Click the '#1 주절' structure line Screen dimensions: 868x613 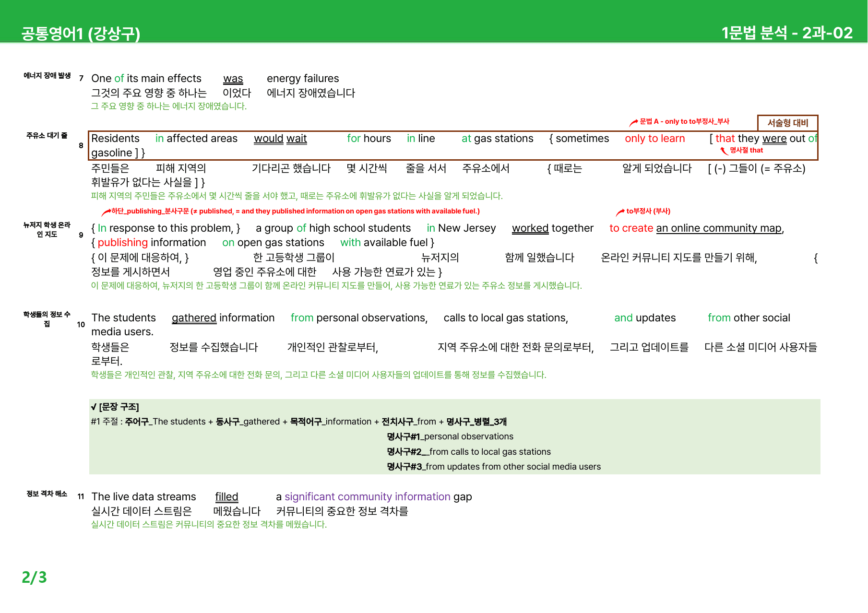[x=298, y=422]
